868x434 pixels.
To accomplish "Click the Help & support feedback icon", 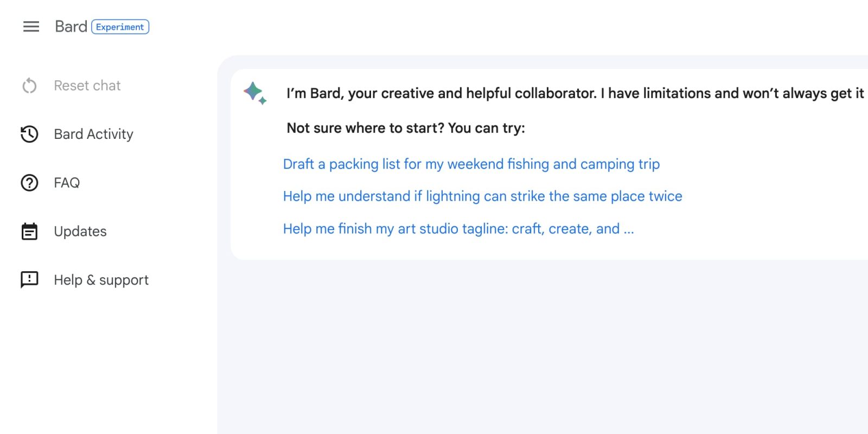I will point(29,280).
